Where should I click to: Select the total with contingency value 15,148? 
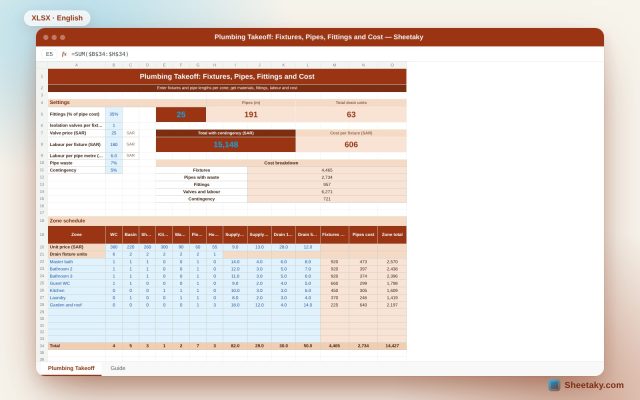pyautogui.click(x=226, y=144)
